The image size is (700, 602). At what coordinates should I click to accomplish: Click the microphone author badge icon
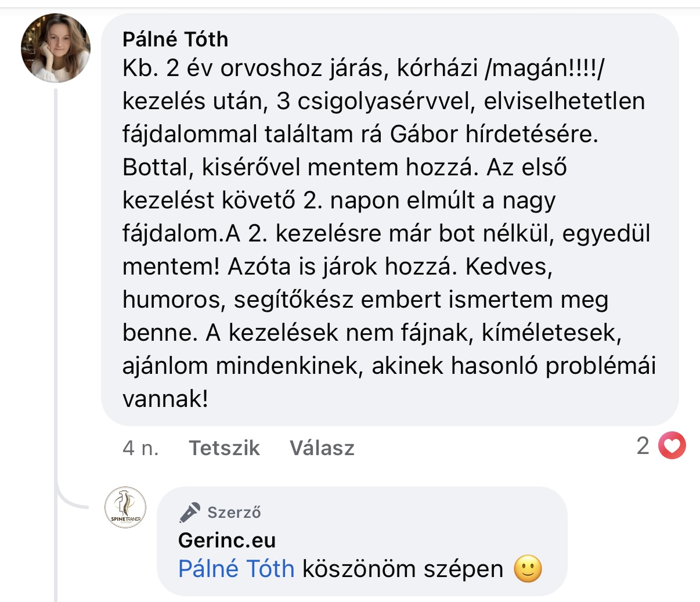click(x=189, y=512)
